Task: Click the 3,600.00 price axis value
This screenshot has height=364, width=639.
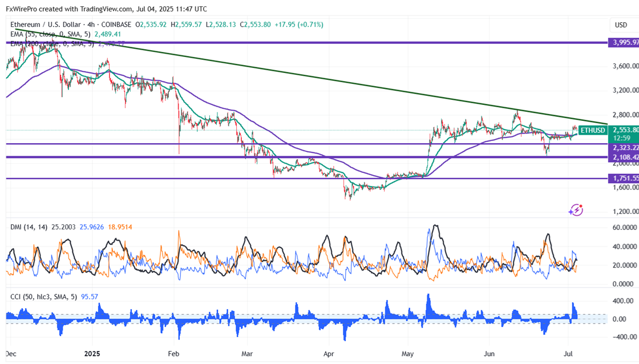Action: click(625, 66)
